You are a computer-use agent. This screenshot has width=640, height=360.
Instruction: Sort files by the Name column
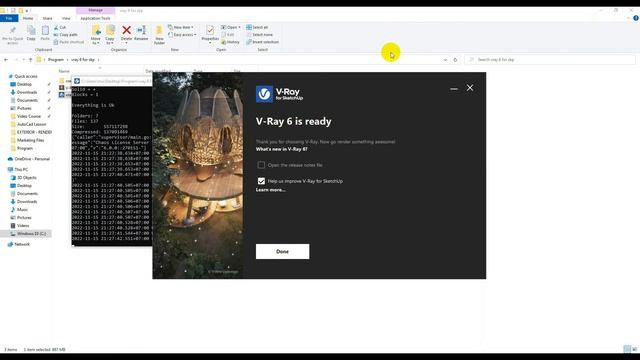[x=64, y=71]
